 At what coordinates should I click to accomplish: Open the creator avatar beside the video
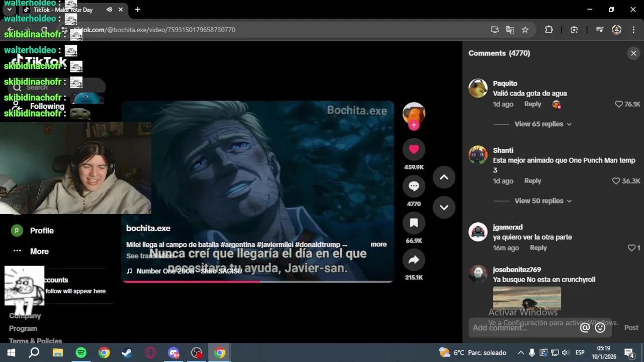(x=414, y=114)
